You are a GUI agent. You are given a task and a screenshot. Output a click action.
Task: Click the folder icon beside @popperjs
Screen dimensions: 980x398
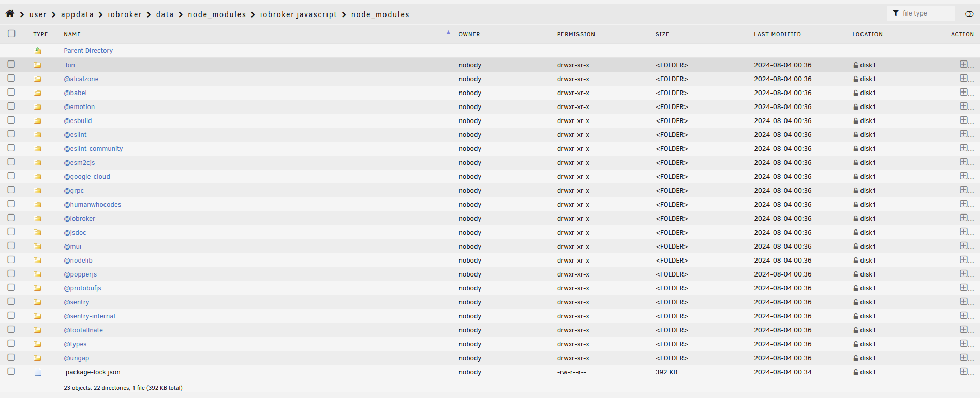click(x=37, y=274)
